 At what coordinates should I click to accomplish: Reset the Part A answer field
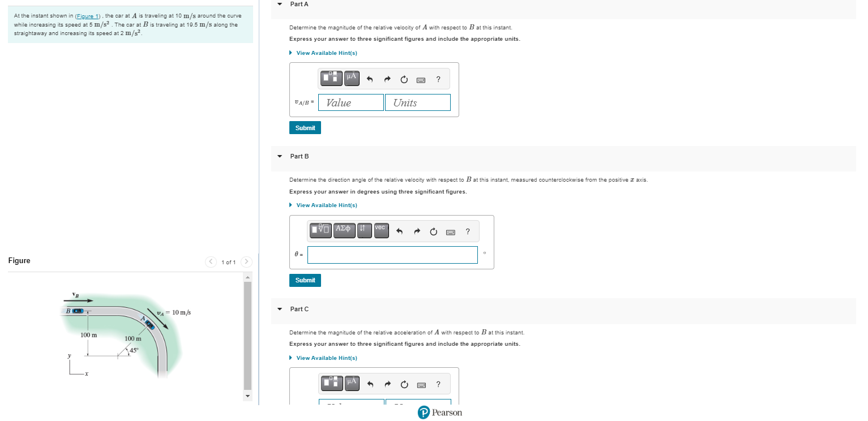point(404,80)
